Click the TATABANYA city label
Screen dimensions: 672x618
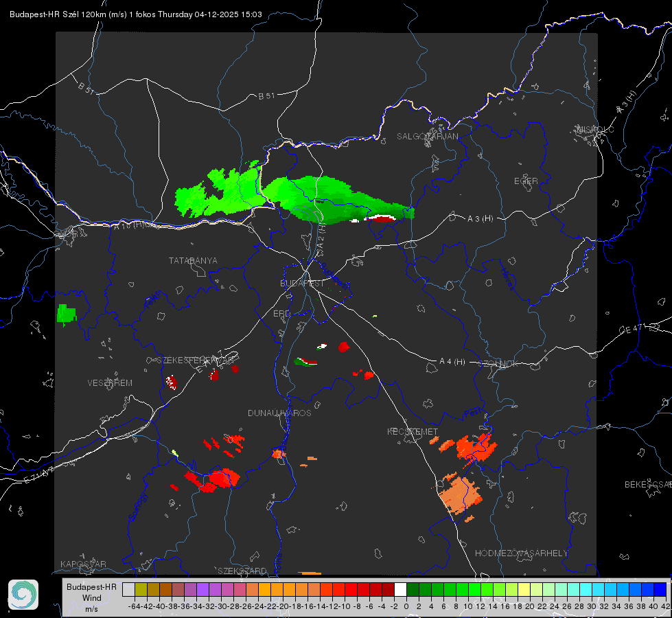click(193, 260)
